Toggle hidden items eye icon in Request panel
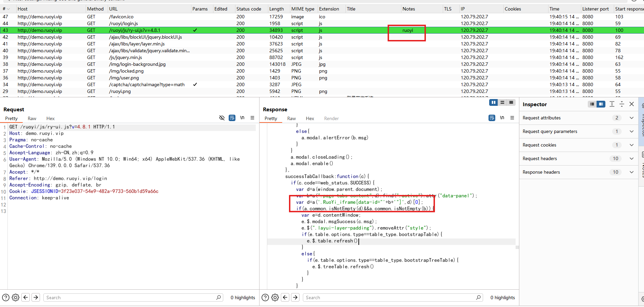This screenshot has height=307, width=644. 222,118
